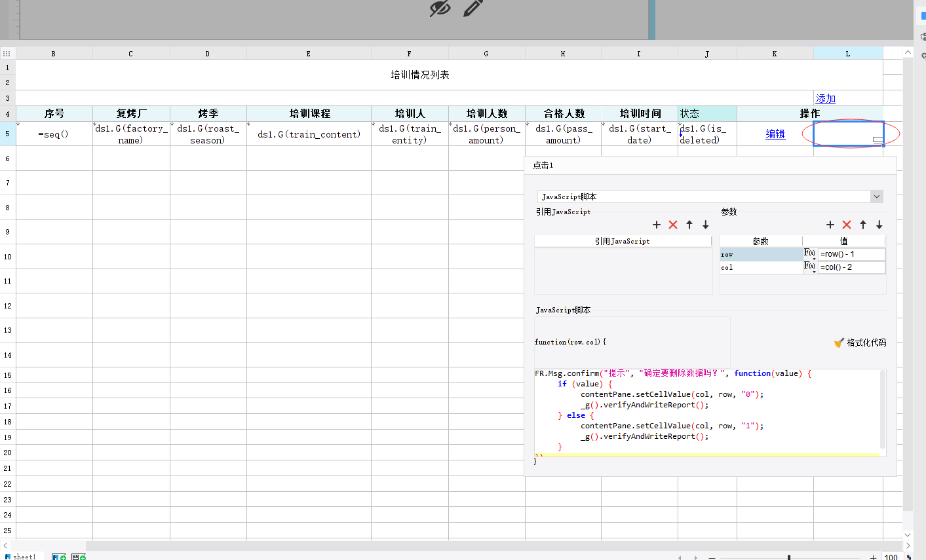Select the 状态 header cell
The width and height of the screenshot is (926, 560).
[x=707, y=114]
